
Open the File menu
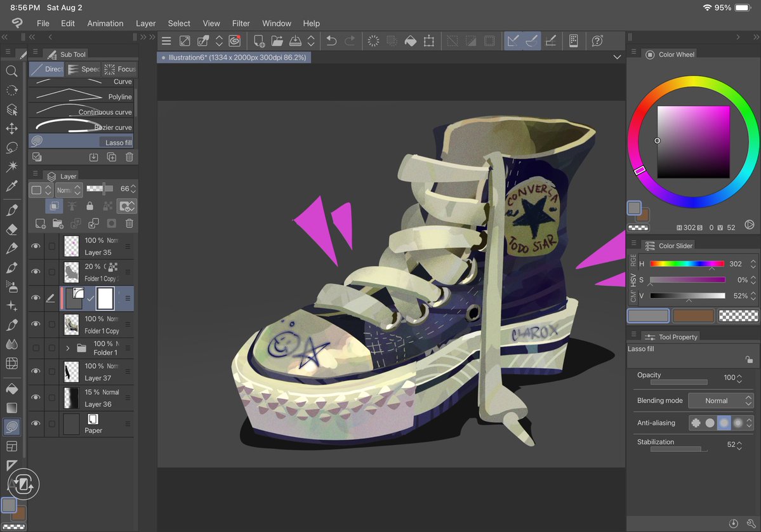pos(43,23)
